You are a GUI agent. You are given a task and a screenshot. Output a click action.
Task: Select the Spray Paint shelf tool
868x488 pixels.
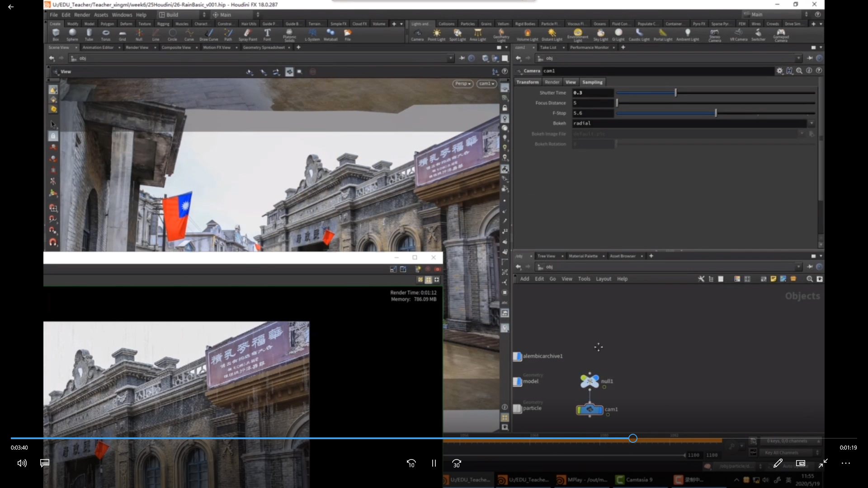click(247, 34)
